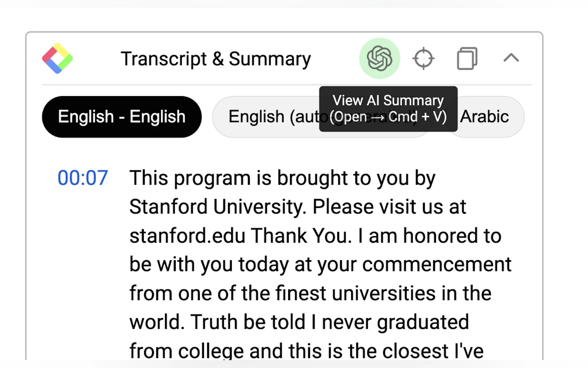Click "Truth be told I never graduated"
Viewport: 588px width, 368px height.
(x=329, y=322)
